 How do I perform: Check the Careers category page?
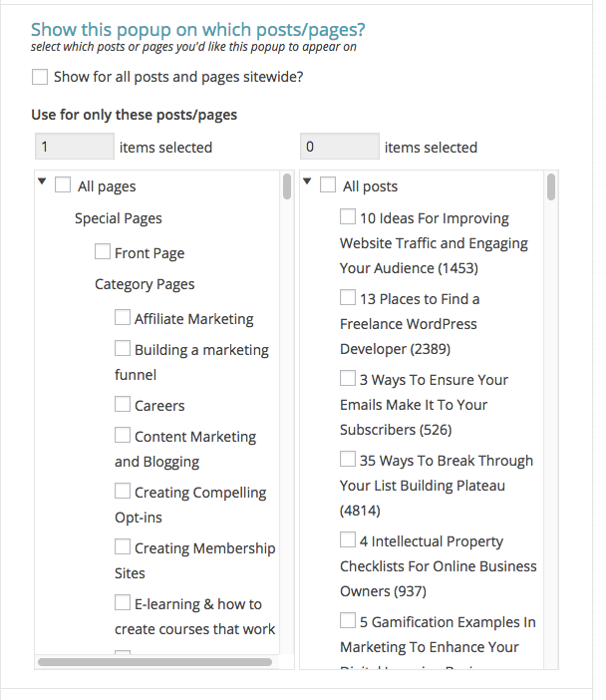pos(123,405)
